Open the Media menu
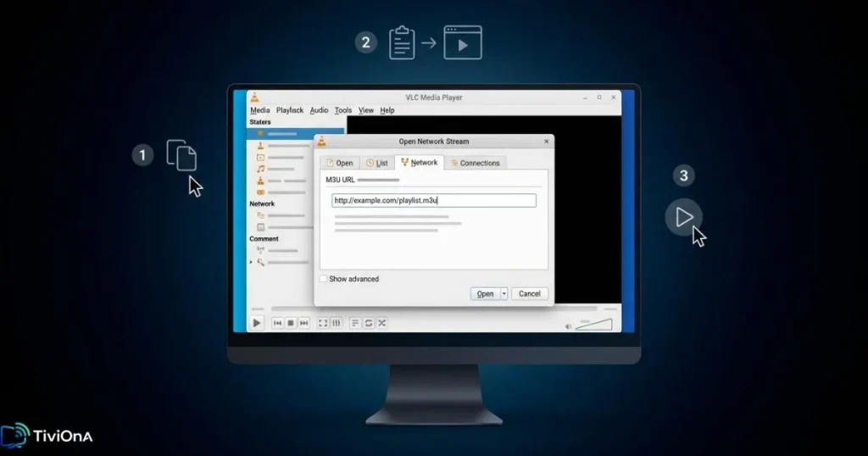 click(x=259, y=110)
